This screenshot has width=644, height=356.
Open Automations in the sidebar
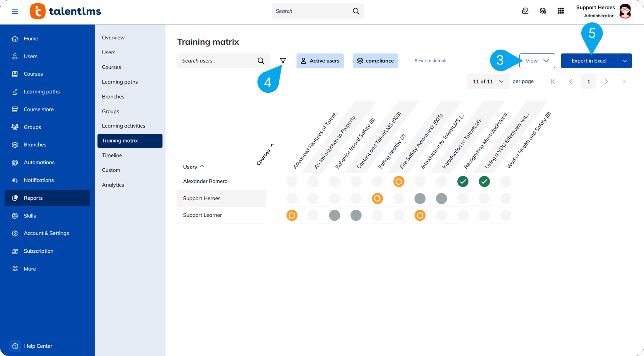pos(47,162)
